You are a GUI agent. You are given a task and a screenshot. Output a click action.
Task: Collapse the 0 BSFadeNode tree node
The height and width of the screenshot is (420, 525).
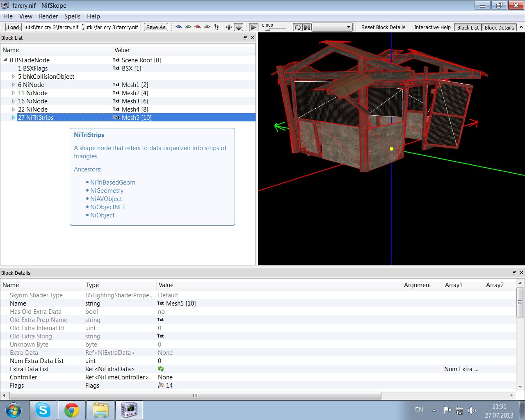tap(5, 60)
